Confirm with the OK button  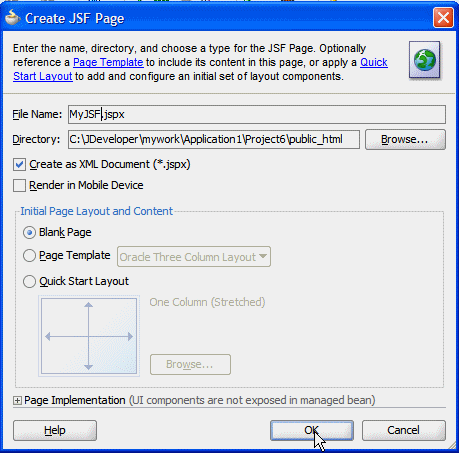pos(312,430)
